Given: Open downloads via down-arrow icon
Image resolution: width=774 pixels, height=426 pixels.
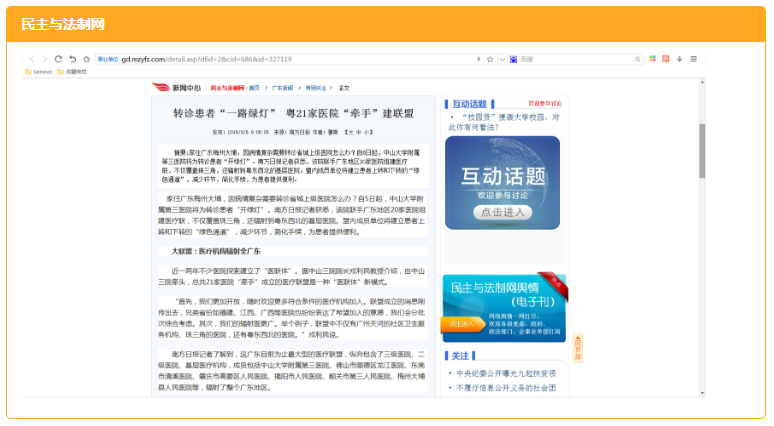Looking at the screenshot, I should (x=679, y=59).
